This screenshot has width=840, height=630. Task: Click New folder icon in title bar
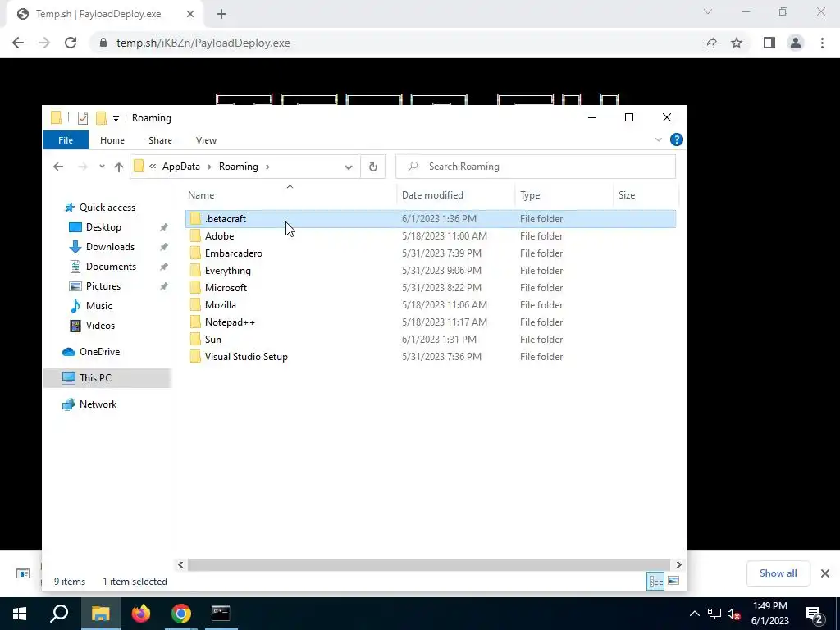(x=101, y=118)
